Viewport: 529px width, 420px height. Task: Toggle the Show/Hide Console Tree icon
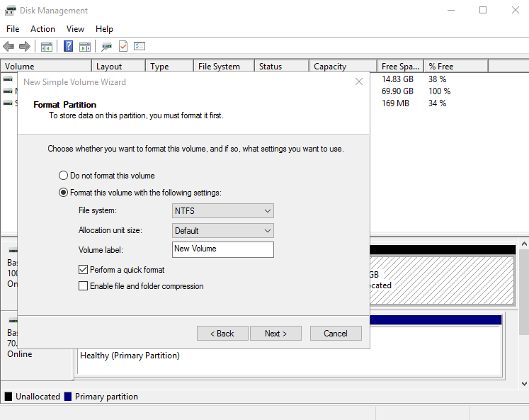(x=47, y=47)
